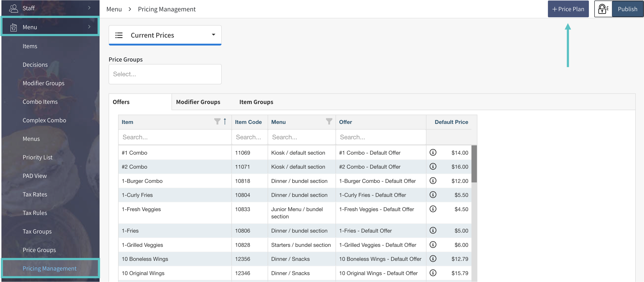
Task: Expand the Staff sidebar section chevron
Action: coord(89,8)
